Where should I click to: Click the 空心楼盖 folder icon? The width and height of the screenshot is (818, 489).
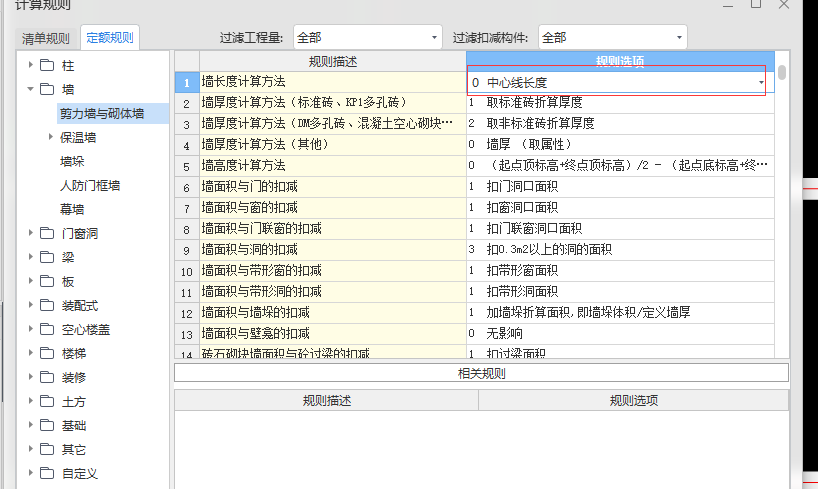(x=47, y=329)
